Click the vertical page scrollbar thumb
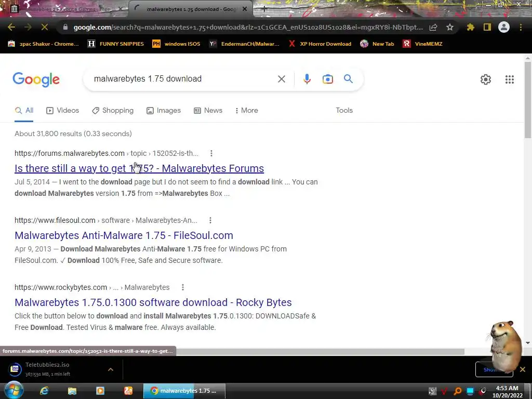This screenshot has width=532, height=399. coord(528,100)
